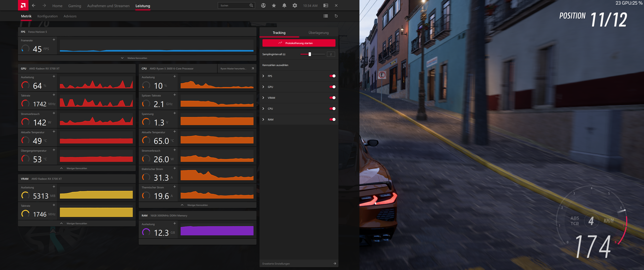Screen dimensions: 644x270
Task: Click plus icon on Elektrischer Strom
Action: (x=174, y=168)
